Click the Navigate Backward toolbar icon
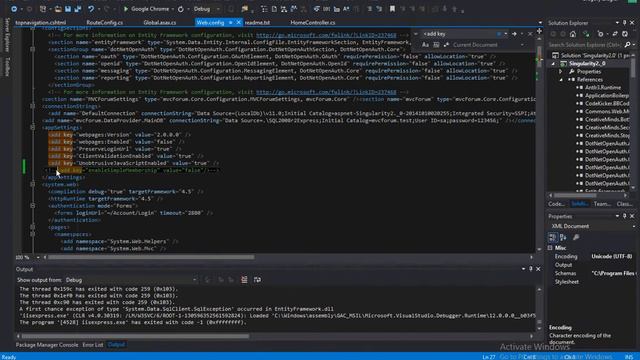Image resolution: width=640 pixels, height=360 pixels. pyautogui.click(x=13, y=9)
